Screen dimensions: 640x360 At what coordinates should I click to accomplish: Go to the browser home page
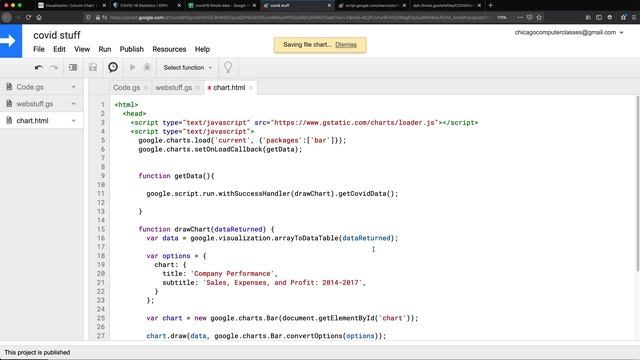coord(39,18)
